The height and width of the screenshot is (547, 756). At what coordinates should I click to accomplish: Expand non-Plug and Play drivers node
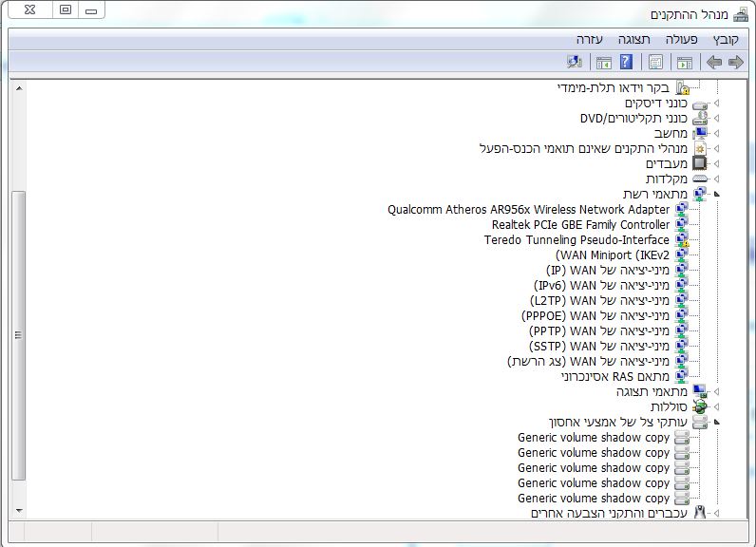pyautogui.click(x=717, y=148)
